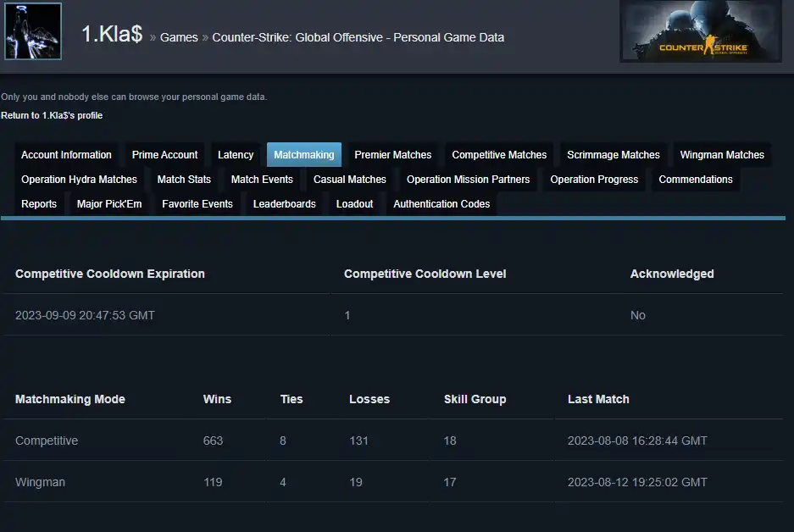Select the active Matchmaking tab
Image resolution: width=794 pixels, height=532 pixels.
(x=304, y=155)
